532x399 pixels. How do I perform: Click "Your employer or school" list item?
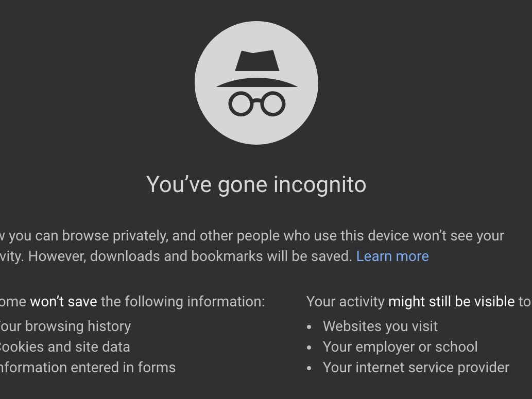[x=400, y=347]
